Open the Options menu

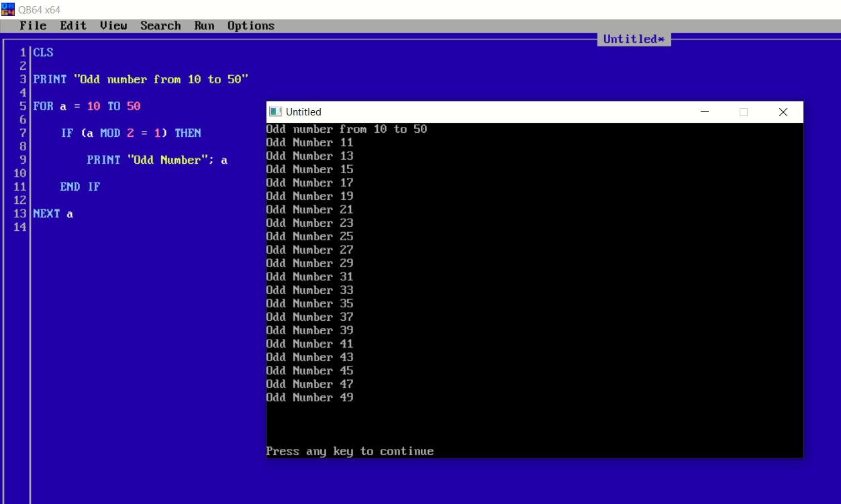(x=250, y=26)
